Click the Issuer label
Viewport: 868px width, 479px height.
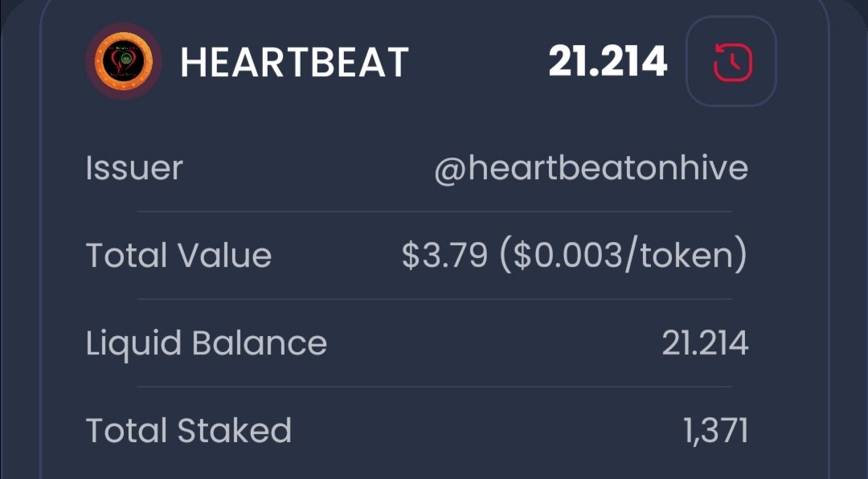point(134,169)
